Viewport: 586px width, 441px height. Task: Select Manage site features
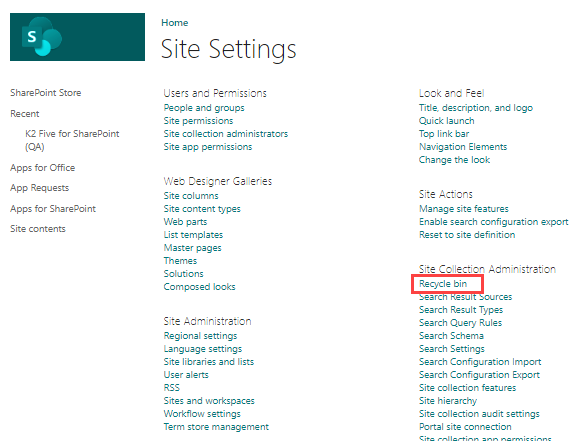[464, 209]
